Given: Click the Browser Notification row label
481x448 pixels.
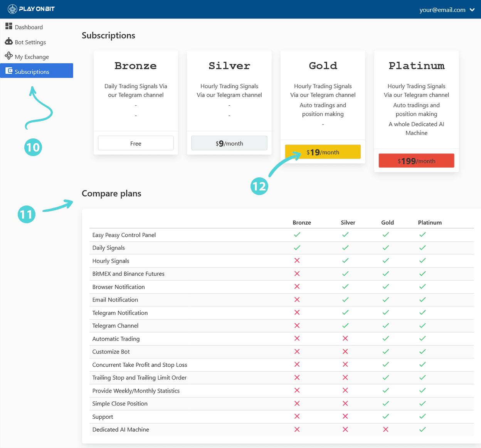Looking at the screenshot, I should (119, 287).
